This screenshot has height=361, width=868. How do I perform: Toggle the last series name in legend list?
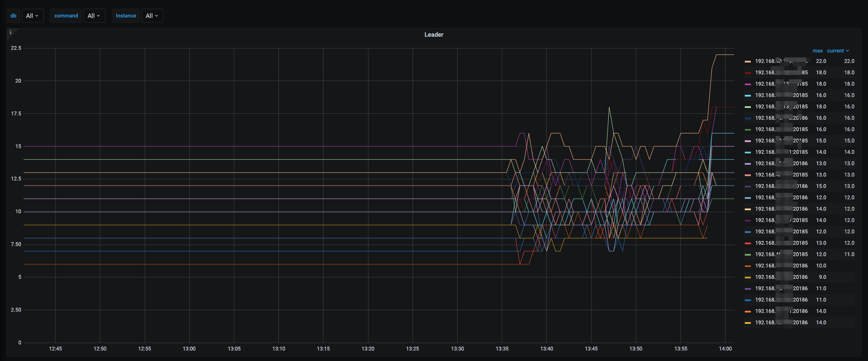(781, 323)
